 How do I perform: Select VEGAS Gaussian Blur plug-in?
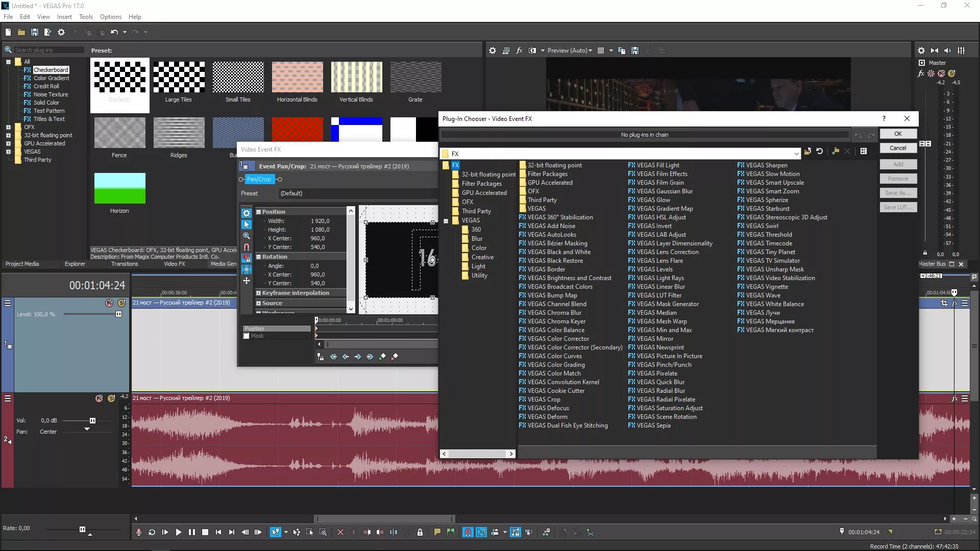(664, 191)
